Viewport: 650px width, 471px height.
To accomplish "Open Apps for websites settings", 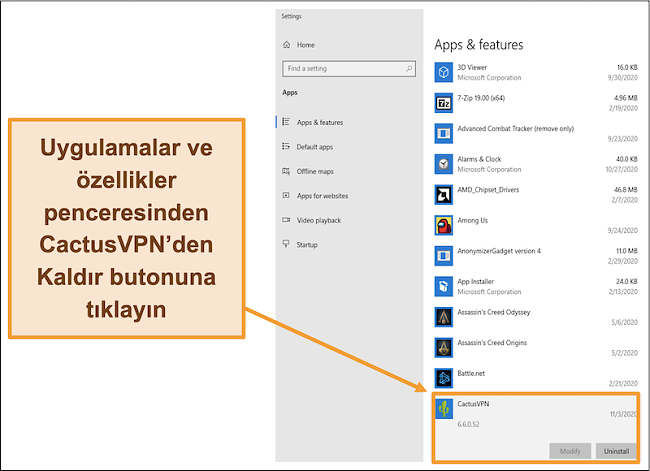I will 323,196.
